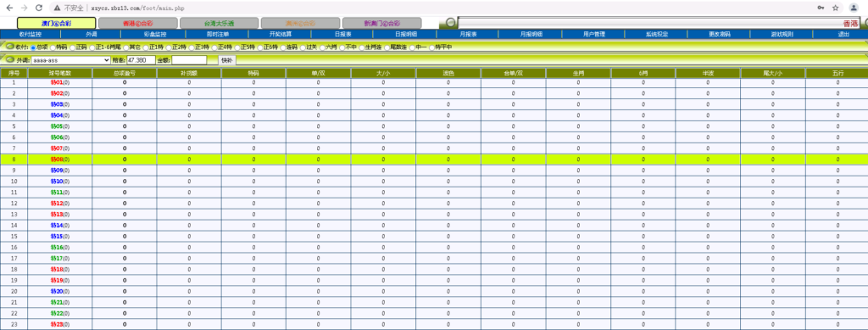
Task: Click the round icon left of the marquee bar
Action: click(451, 23)
